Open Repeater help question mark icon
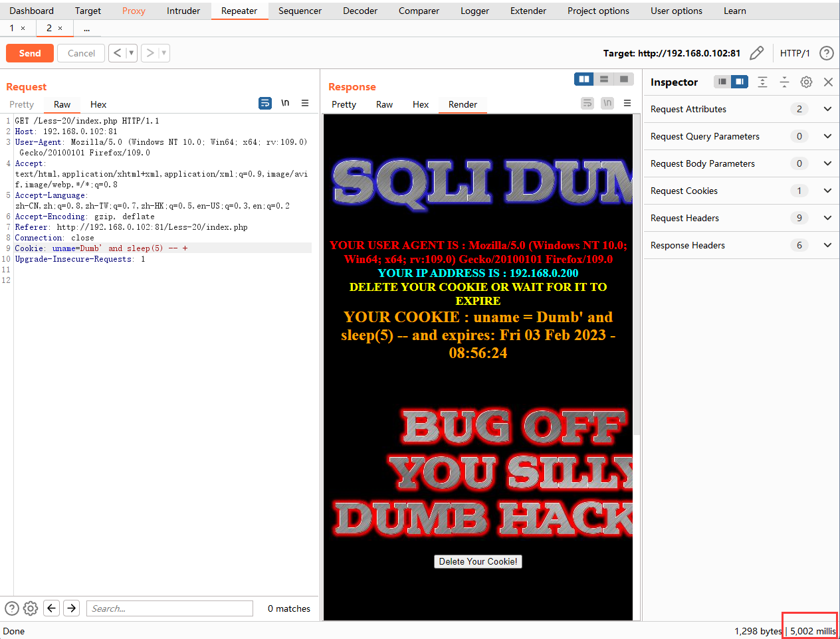840x639 pixels. (x=827, y=53)
